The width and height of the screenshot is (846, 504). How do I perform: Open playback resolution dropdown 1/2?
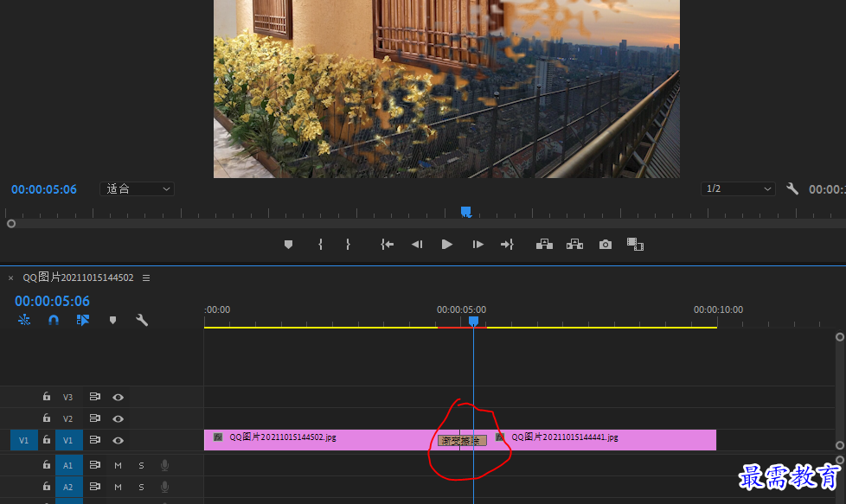(x=738, y=188)
